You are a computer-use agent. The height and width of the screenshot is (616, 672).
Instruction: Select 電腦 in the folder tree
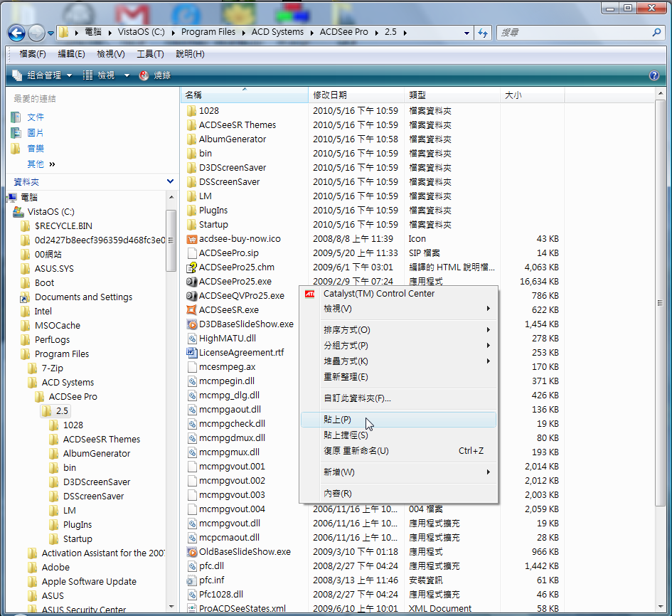coord(28,197)
